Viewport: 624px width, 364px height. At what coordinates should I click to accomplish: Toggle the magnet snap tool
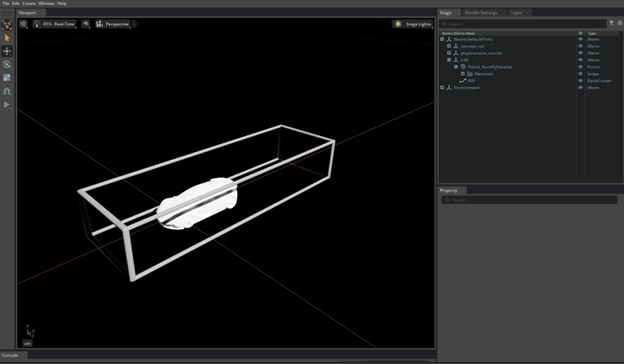pos(7,91)
